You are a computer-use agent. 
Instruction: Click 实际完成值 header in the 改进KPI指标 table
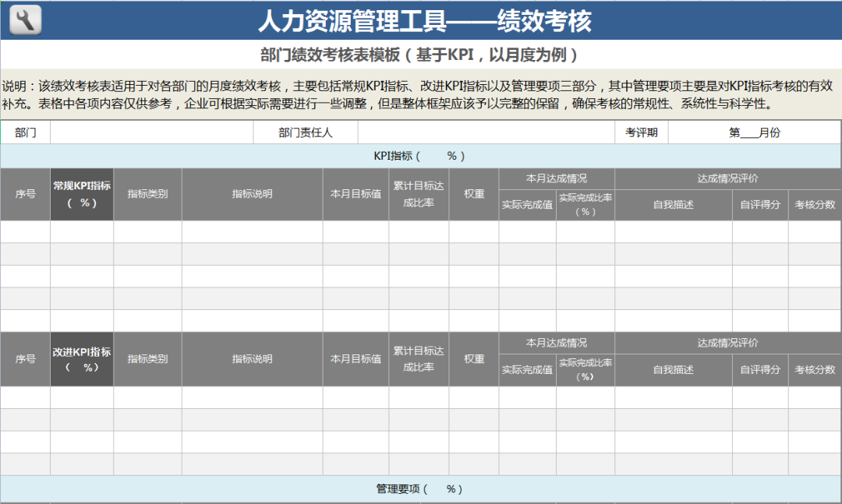click(x=527, y=370)
